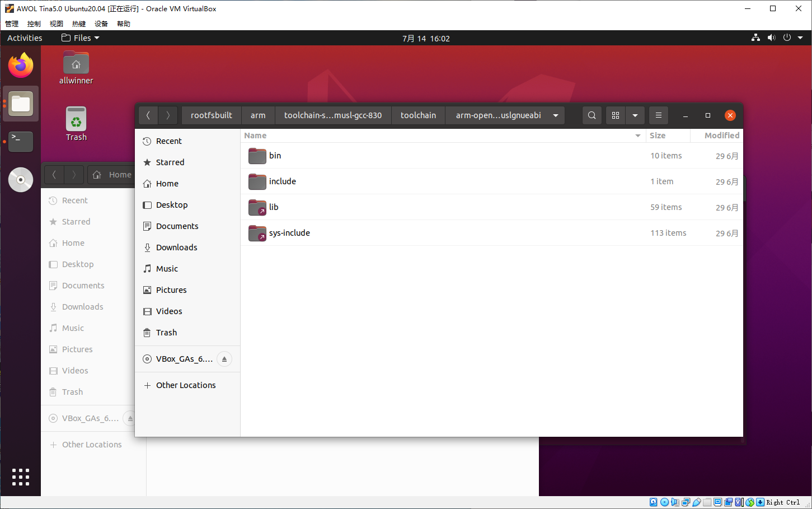Go back with the back arrow button
The width and height of the screenshot is (812, 509).
click(x=148, y=115)
